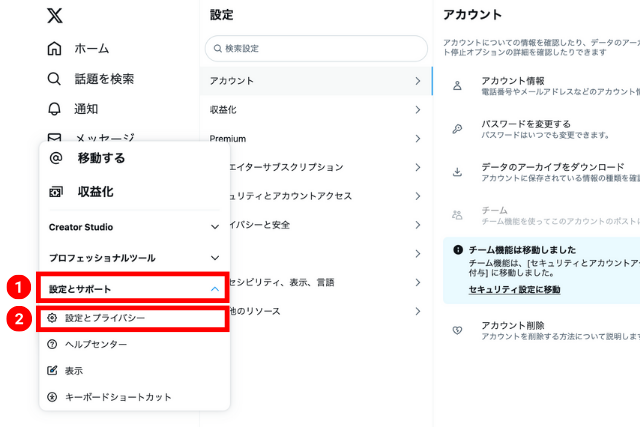Click the download icon beside データのアーカイブ
Image resolution: width=640 pixels, height=427 pixels.
457,172
